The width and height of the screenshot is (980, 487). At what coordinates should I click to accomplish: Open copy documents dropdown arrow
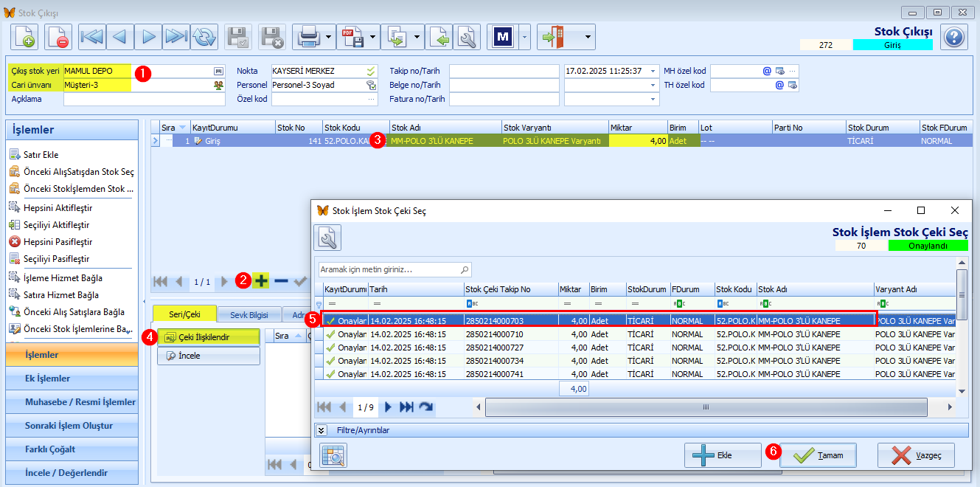pyautogui.click(x=418, y=36)
